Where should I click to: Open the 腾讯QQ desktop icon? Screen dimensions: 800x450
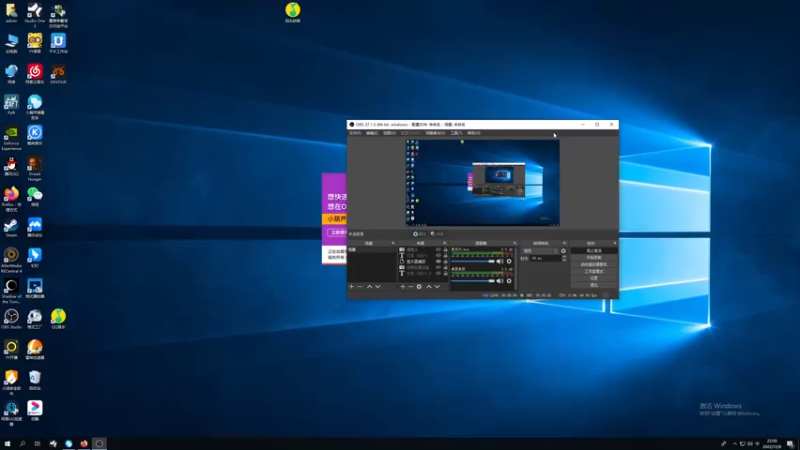[11, 166]
